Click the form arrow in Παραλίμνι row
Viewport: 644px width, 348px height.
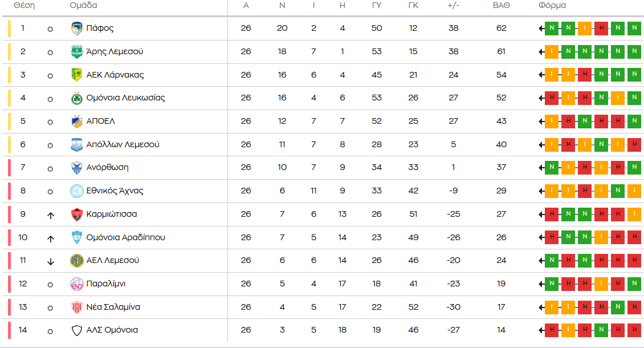541,284
